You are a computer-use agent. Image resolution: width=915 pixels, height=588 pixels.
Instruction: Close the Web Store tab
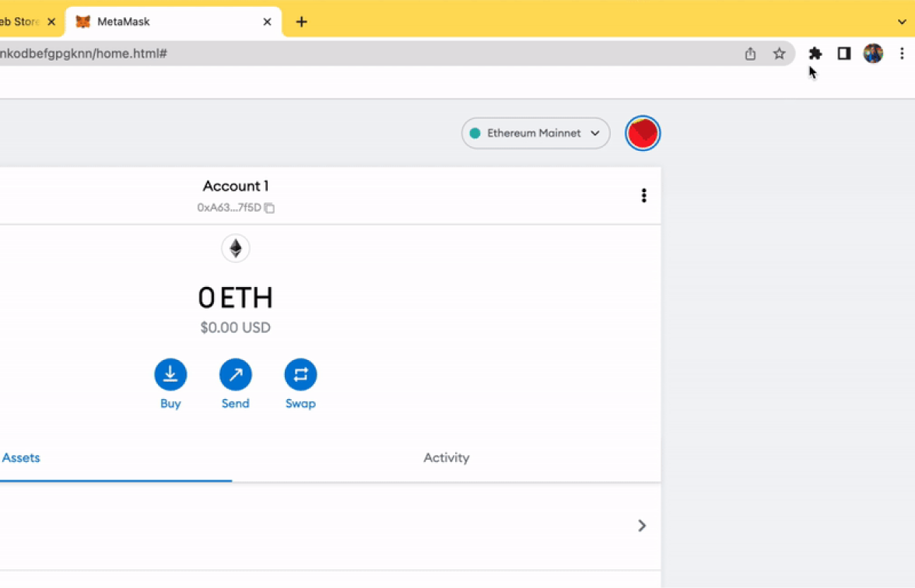51,22
